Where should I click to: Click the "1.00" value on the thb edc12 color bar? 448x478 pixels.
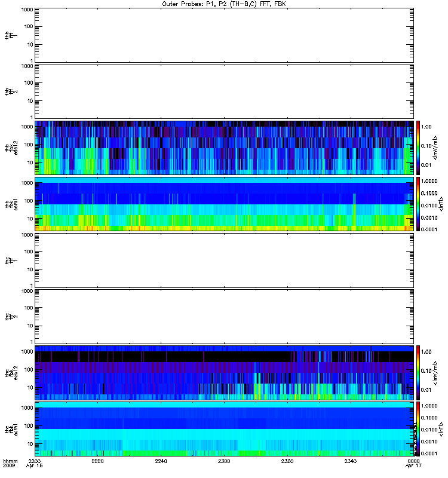(x=426, y=127)
